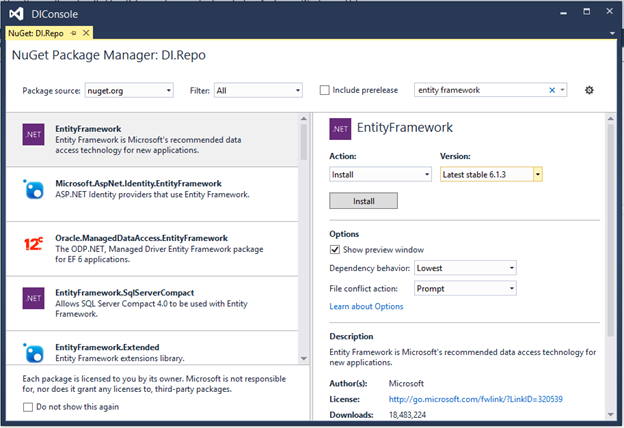Uncheck Show preview window option
This screenshot has height=428, width=624.
335,249
